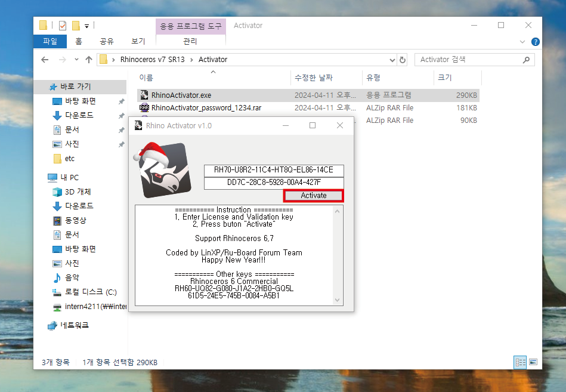The width and height of the screenshot is (566, 392).
Task: Click the 181KB size cell
Action: click(466, 108)
